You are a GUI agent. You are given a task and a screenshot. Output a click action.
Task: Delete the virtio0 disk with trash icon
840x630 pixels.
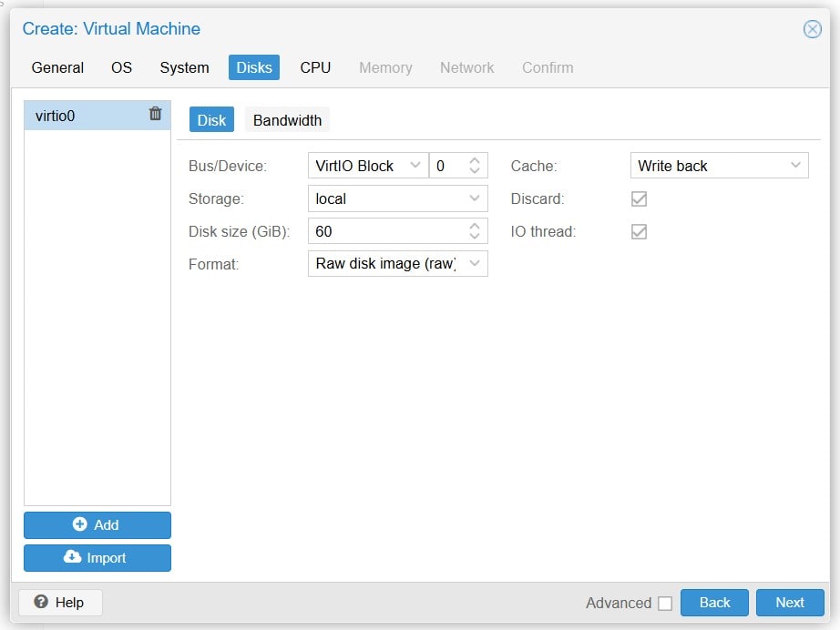(155, 114)
